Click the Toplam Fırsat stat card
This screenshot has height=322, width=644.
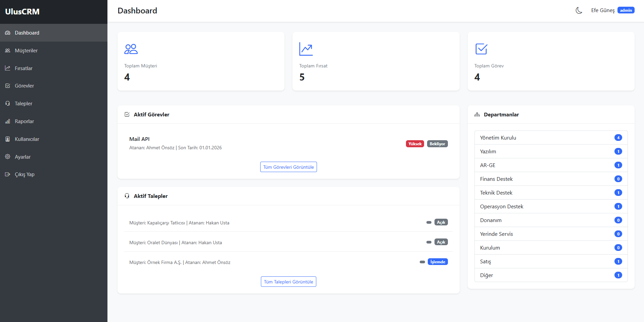[x=376, y=61]
